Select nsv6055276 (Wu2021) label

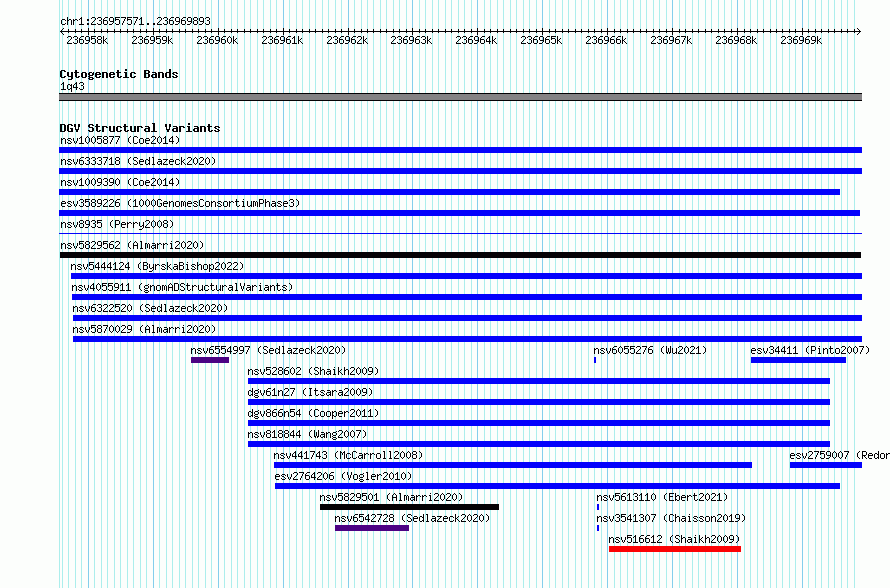(650, 350)
